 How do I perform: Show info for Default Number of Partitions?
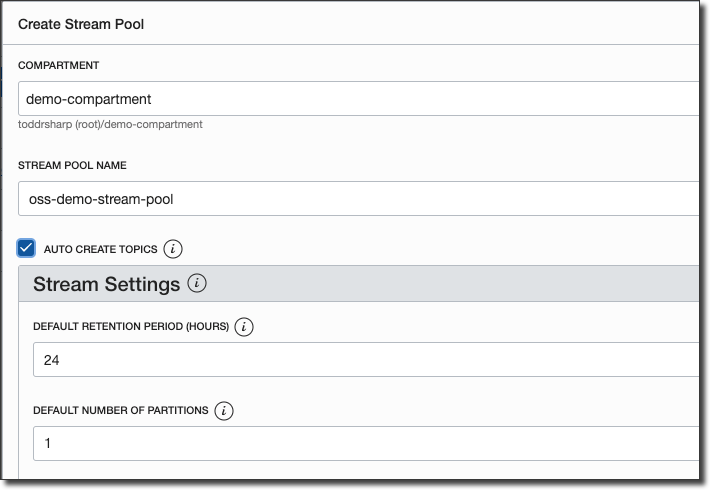(224, 411)
